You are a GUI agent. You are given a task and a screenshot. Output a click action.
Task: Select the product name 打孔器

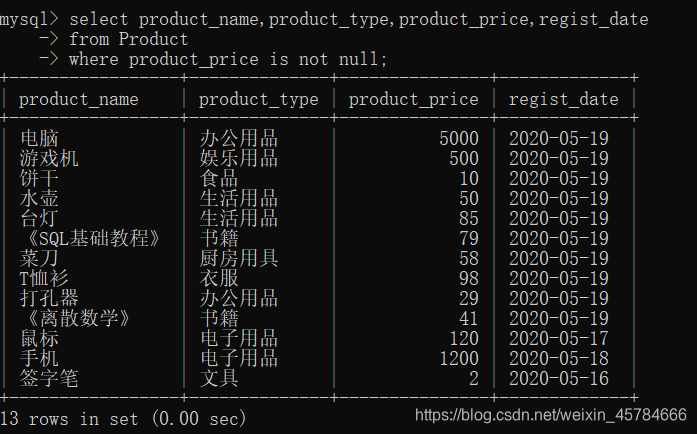(x=49, y=299)
